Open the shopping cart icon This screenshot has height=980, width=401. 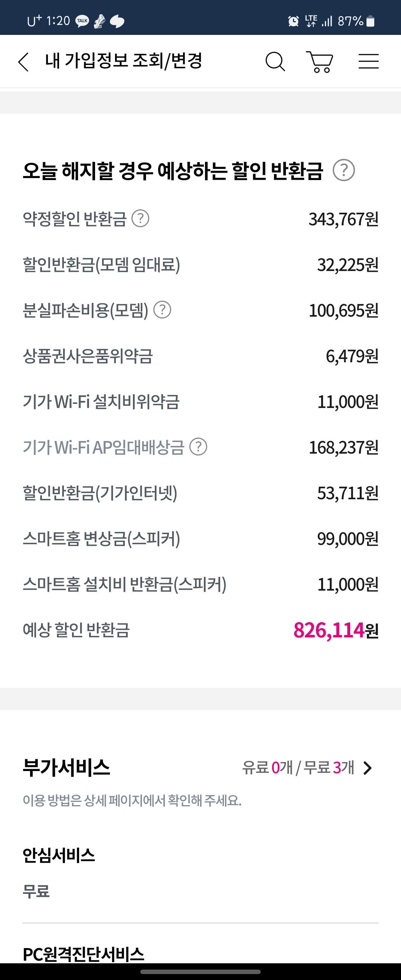[x=320, y=62]
